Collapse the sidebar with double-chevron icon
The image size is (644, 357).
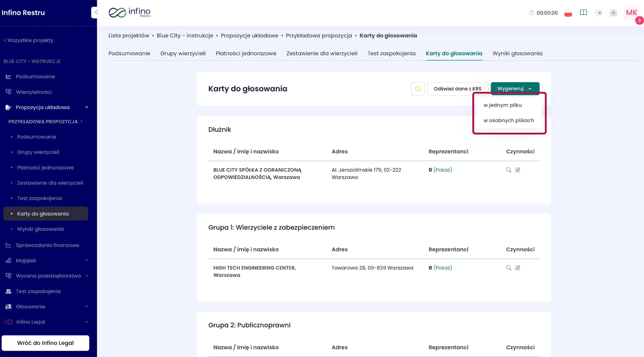[96, 13]
